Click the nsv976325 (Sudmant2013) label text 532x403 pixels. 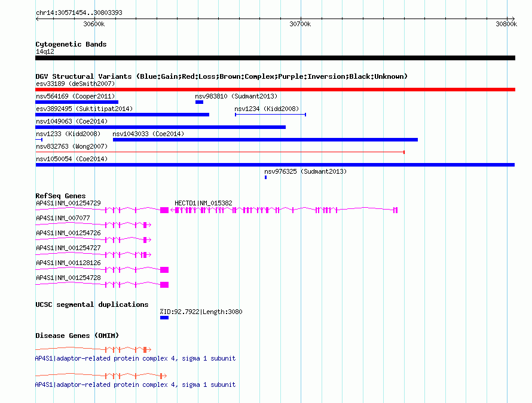click(x=305, y=171)
